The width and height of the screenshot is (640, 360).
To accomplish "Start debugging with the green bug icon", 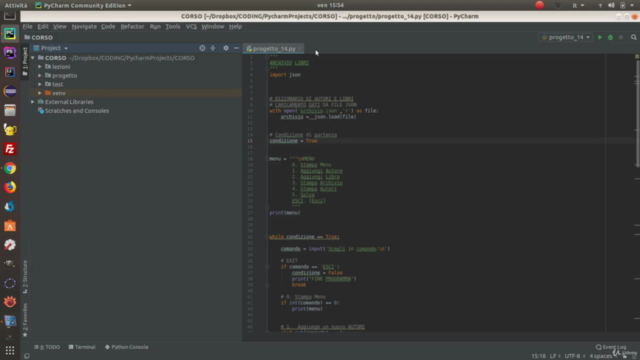I will pyautogui.click(x=610, y=37).
